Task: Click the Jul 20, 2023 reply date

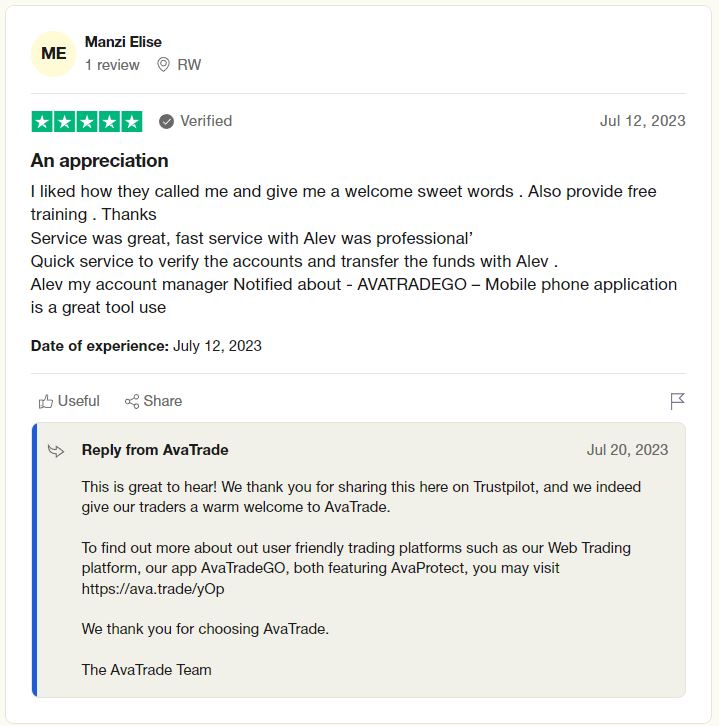Action: click(x=627, y=450)
